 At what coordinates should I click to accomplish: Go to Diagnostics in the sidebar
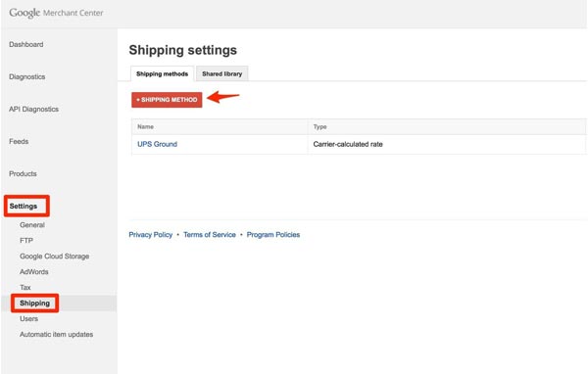click(x=27, y=76)
